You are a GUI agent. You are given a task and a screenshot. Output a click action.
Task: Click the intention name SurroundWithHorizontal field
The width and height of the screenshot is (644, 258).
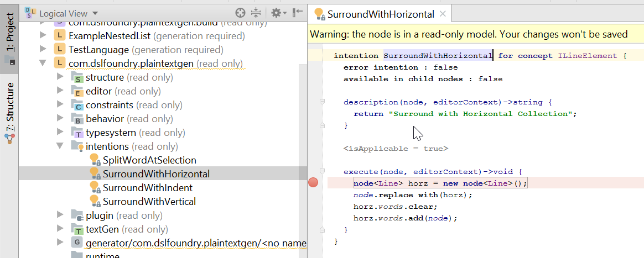[x=438, y=56]
